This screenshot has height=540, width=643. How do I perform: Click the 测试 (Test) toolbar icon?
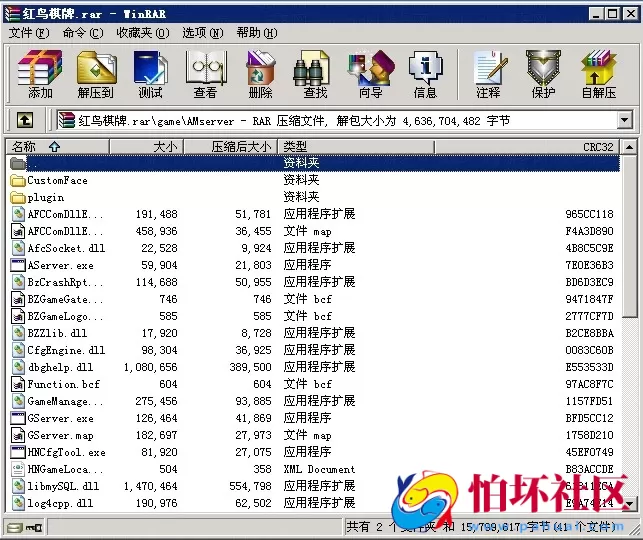(x=150, y=75)
